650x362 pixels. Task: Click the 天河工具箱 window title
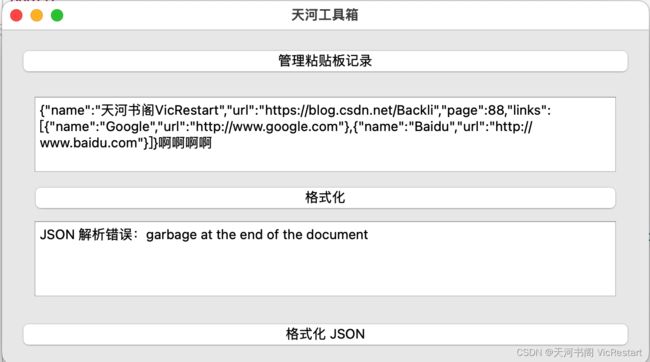[325, 15]
